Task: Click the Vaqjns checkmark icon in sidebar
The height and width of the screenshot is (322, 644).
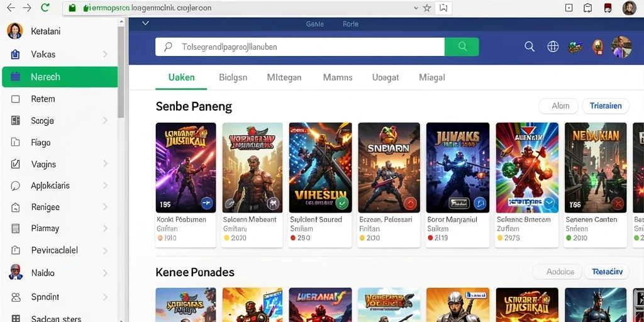Action: click(x=16, y=164)
